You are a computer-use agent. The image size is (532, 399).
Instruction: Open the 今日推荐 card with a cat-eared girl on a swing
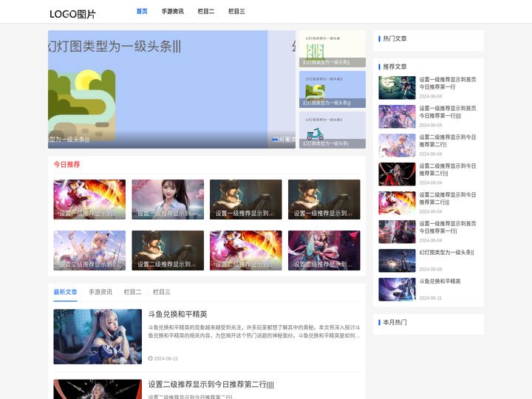point(89,250)
